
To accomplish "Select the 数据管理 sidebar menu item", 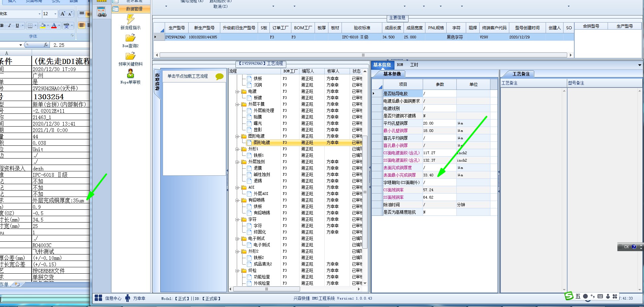I will tap(131, 9).
